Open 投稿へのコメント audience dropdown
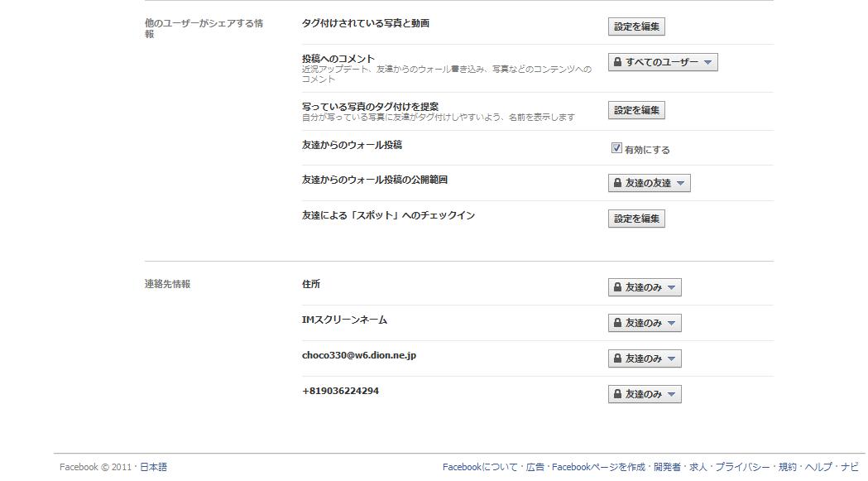The width and height of the screenshot is (868, 481). pos(663,62)
